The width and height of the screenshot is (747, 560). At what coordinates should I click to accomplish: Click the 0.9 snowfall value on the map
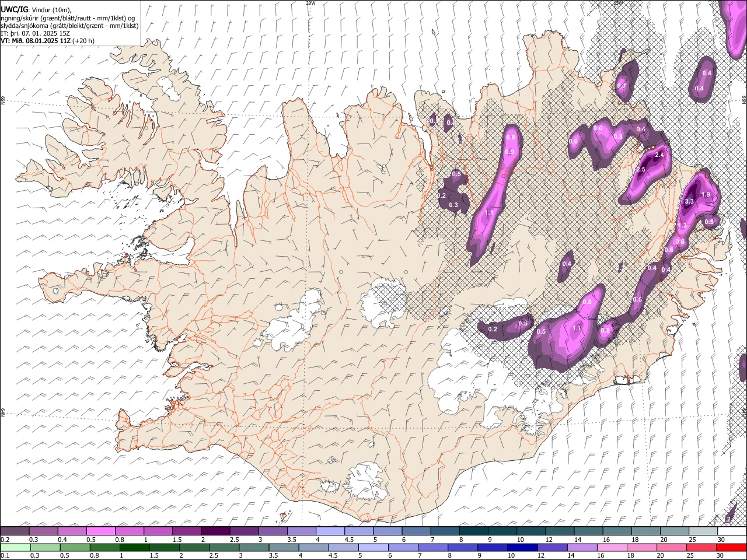(x=509, y=152)
